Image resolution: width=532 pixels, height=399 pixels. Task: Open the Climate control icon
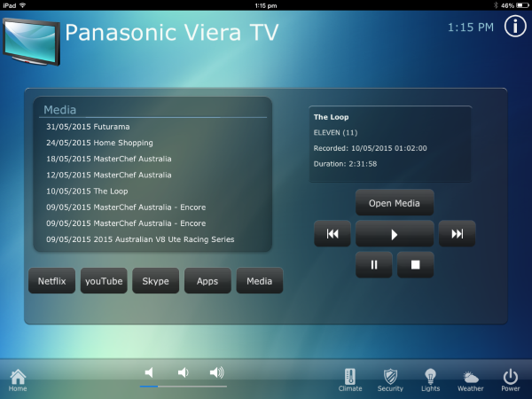click(350, 379)
